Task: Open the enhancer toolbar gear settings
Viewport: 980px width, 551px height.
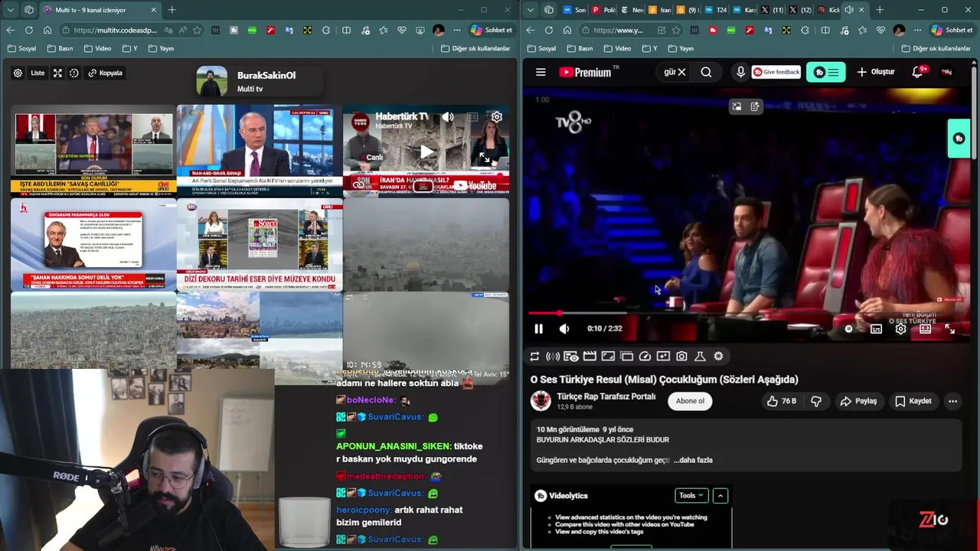Action: [x=718, y=356]
